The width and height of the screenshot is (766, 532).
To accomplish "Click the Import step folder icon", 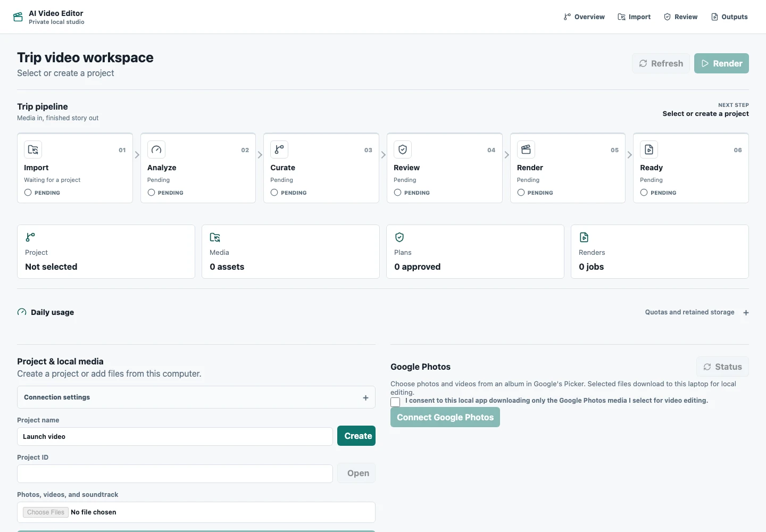I will 33,149.
